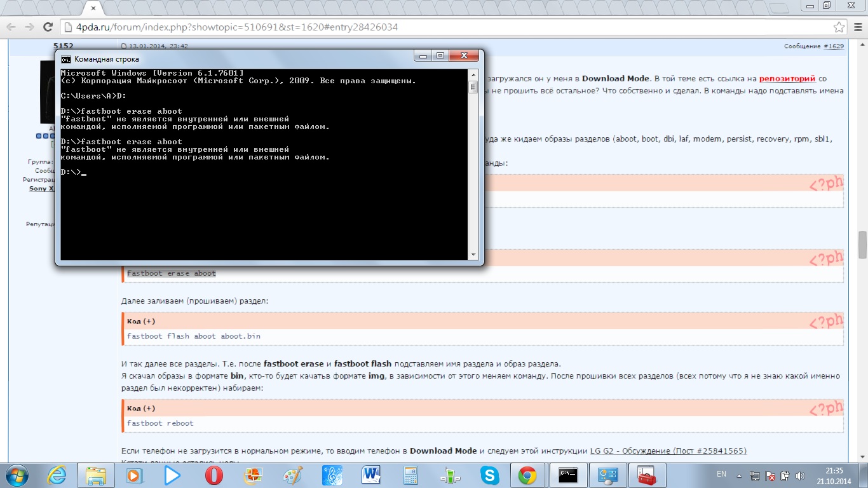Click the page scrollbar thumb in Chrome
The image size is (868, 488).
[x=862, y=244]
